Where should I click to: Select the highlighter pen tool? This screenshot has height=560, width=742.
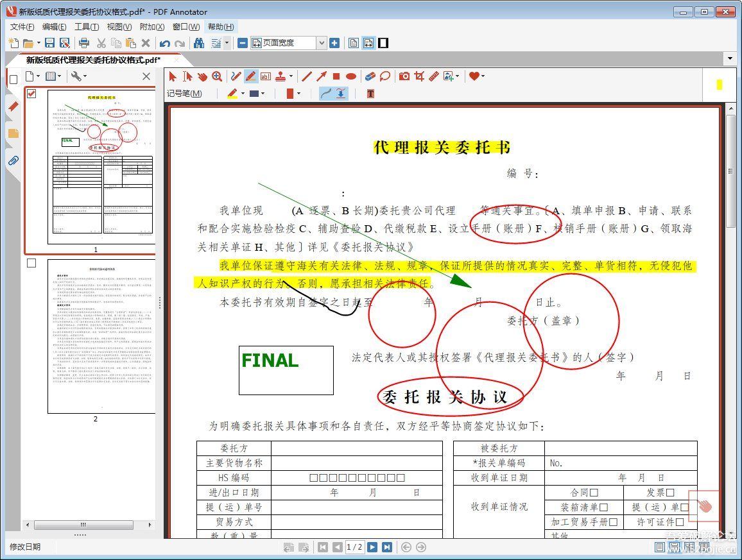[250, 76]
